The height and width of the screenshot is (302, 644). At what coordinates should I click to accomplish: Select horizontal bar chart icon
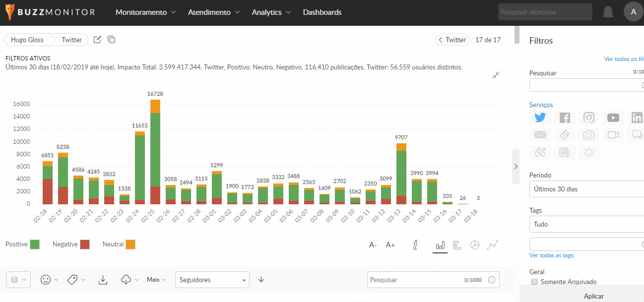(457, 245)
